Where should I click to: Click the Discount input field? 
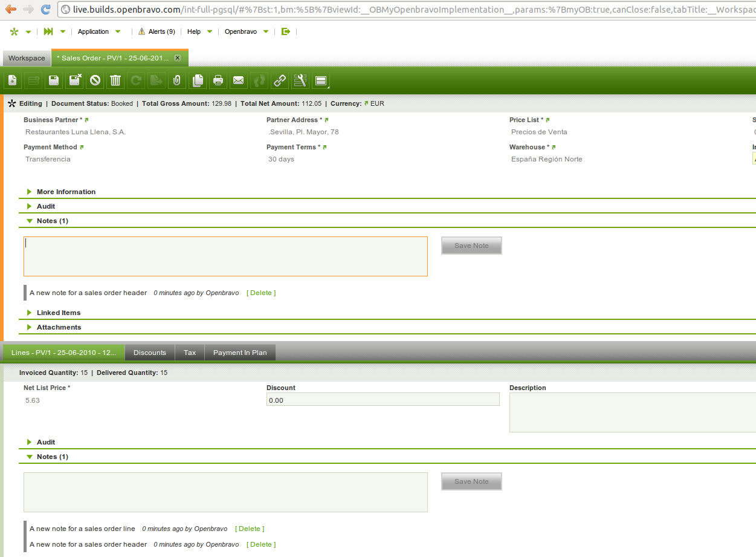pyautogui.click(x=383, y=400)
